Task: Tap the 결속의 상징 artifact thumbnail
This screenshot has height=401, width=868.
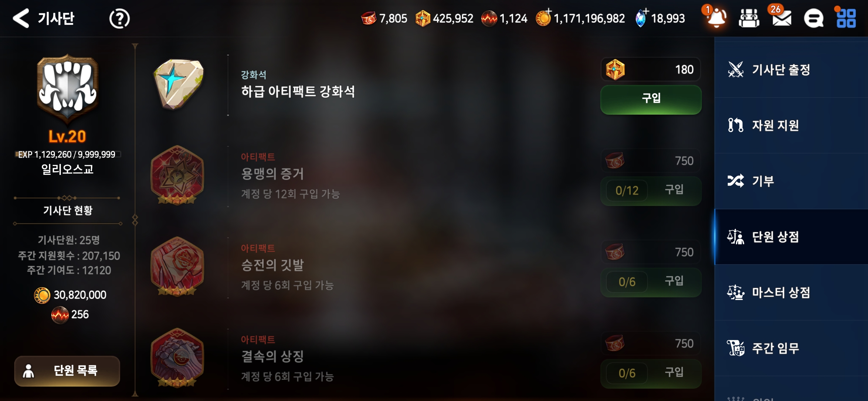Action: point(177,358)
